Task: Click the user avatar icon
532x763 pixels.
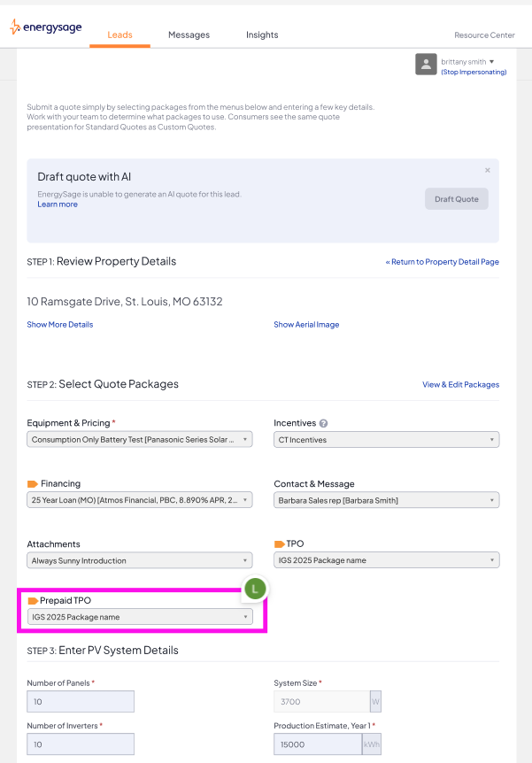Action: click(x=426, y=64)
